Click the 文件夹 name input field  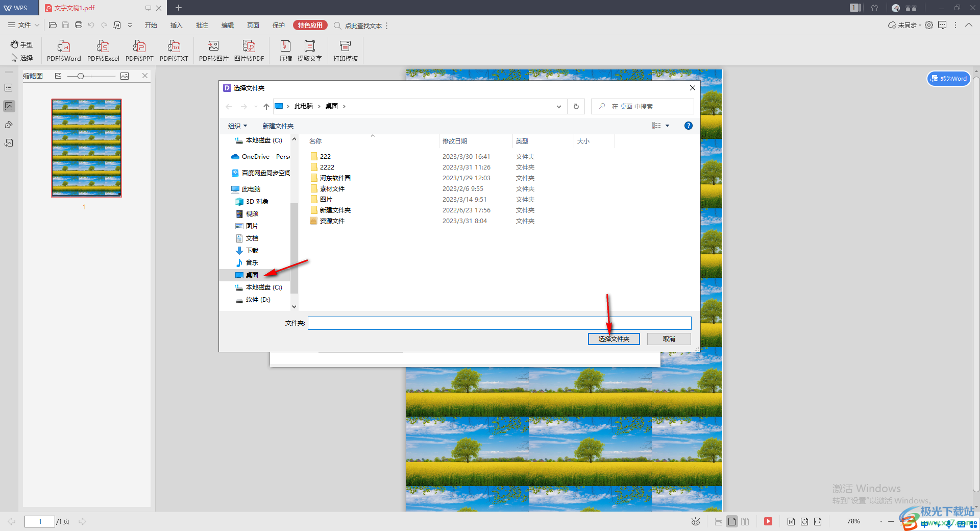(500, 323)
